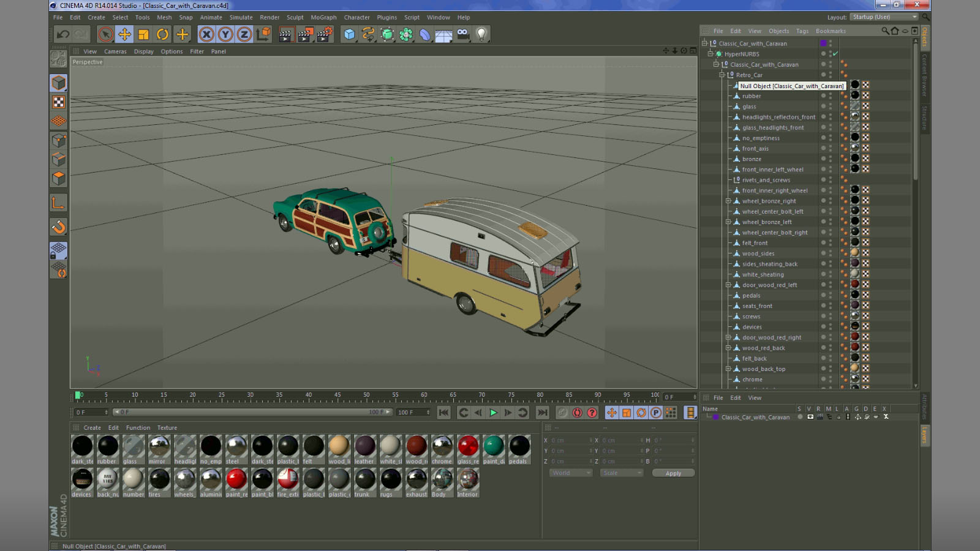Open Edit Render Settings icon
This screenshot has height=551, width=980.
[325, 34]
